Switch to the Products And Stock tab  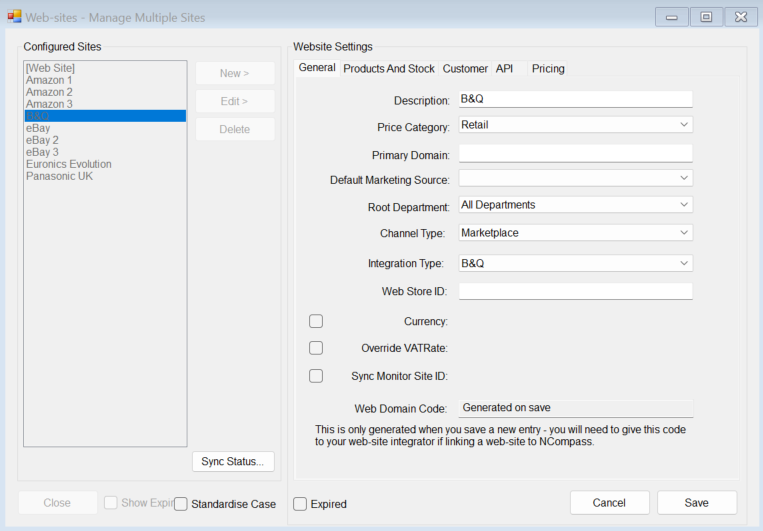pos(388,69)
